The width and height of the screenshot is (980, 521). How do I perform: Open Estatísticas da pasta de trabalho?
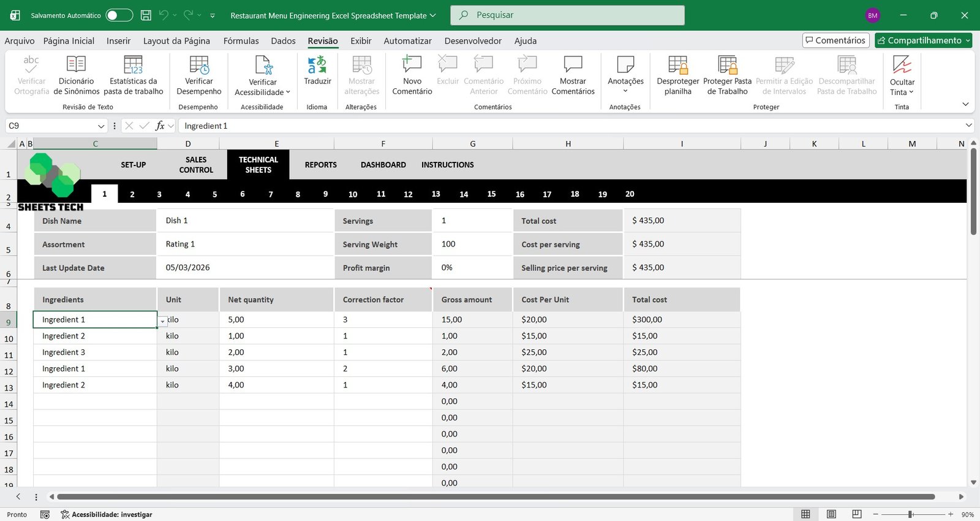point(133,65)
